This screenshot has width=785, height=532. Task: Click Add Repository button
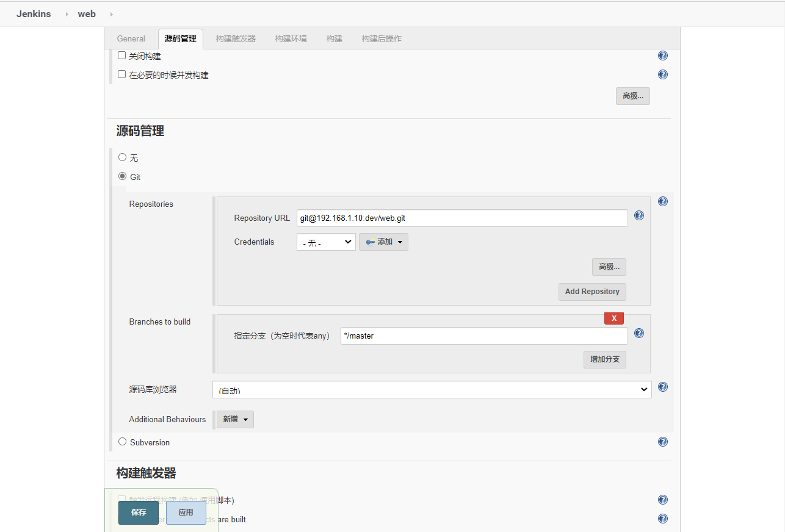(592, 292)
